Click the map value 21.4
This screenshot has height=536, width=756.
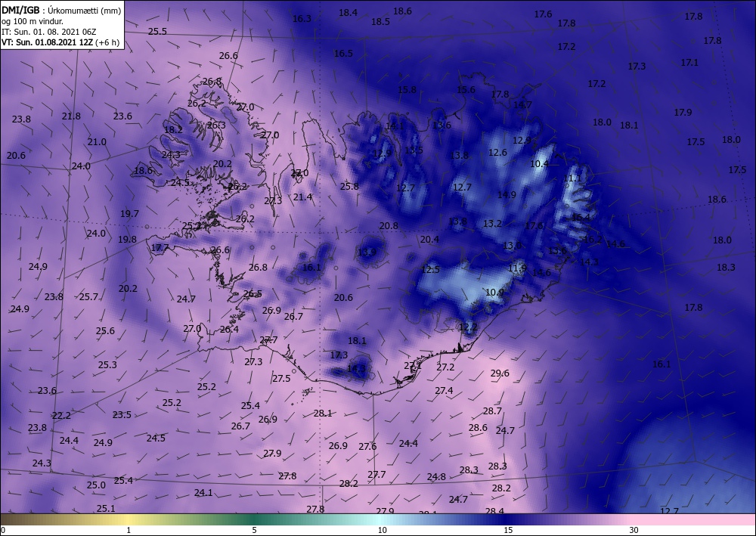(303, 197)
